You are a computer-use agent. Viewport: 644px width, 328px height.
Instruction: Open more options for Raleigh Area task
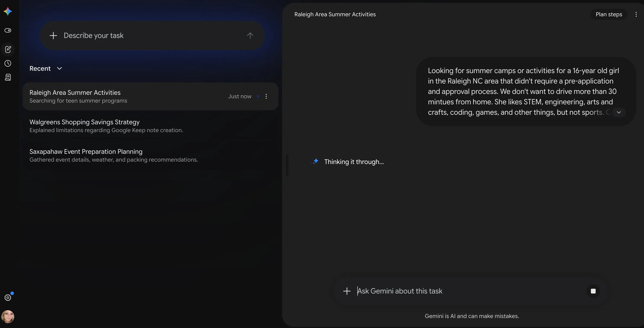266,96
